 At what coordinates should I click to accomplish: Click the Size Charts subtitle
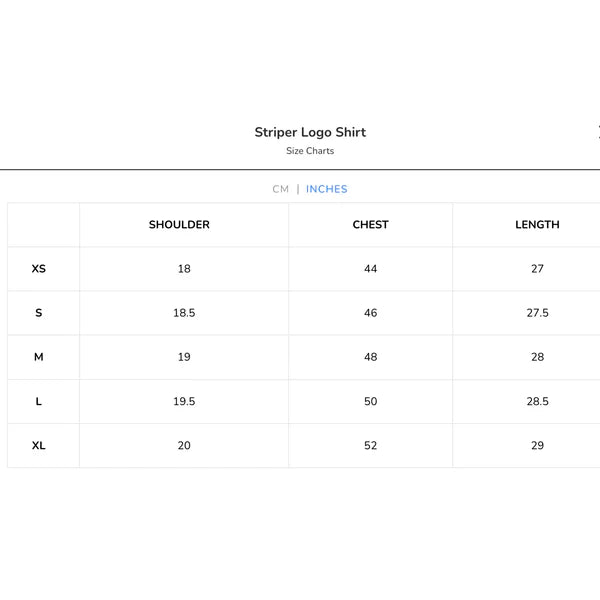point(310,151)
